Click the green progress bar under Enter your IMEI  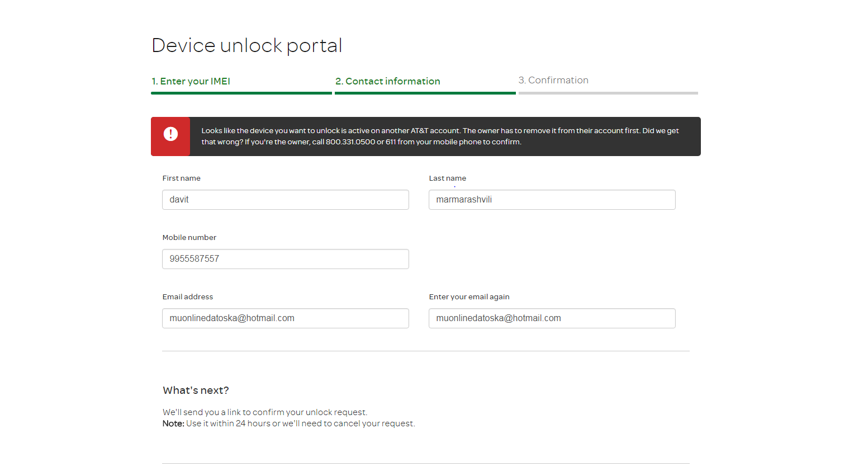click(241, 93)
